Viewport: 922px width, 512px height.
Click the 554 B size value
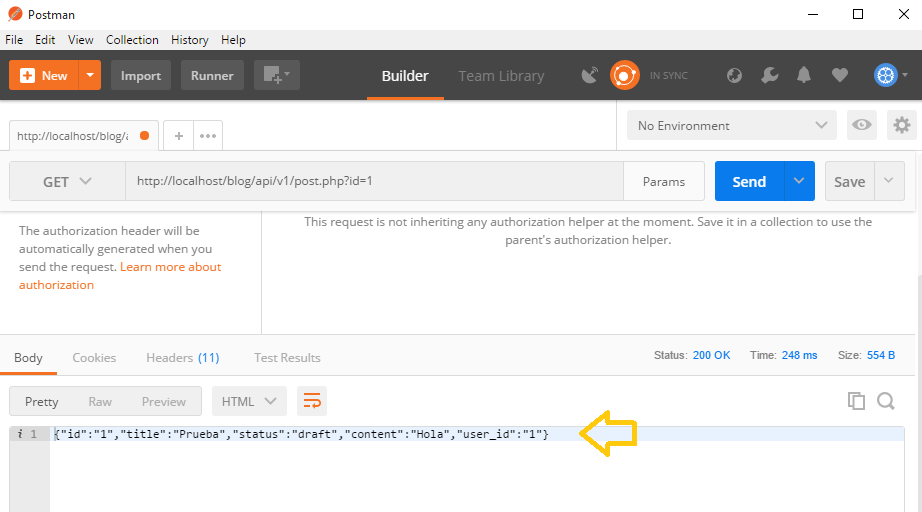tap(881, 355)
